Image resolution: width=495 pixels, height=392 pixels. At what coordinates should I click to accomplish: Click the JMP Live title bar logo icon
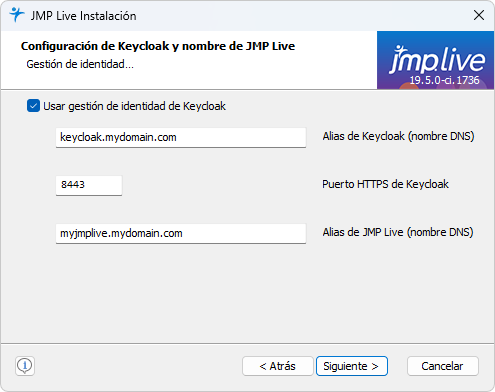pos(17,15)
